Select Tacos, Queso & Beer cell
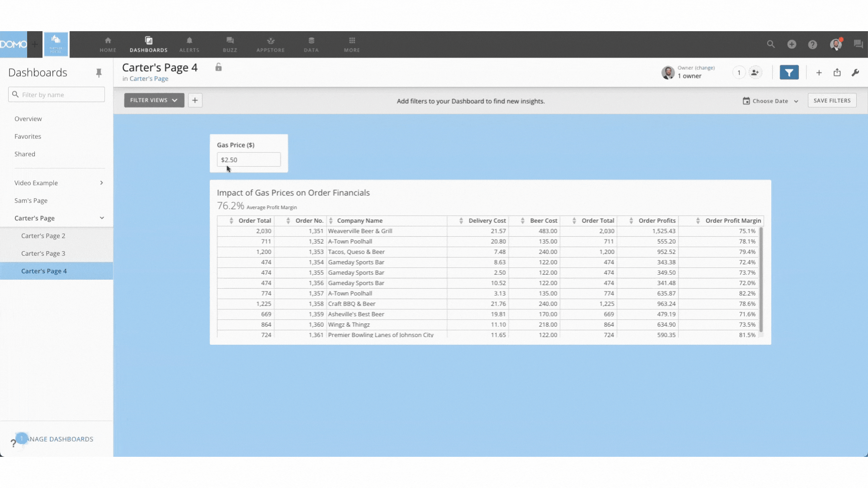Viewport: 868px width, 488px height. [387, 252]
